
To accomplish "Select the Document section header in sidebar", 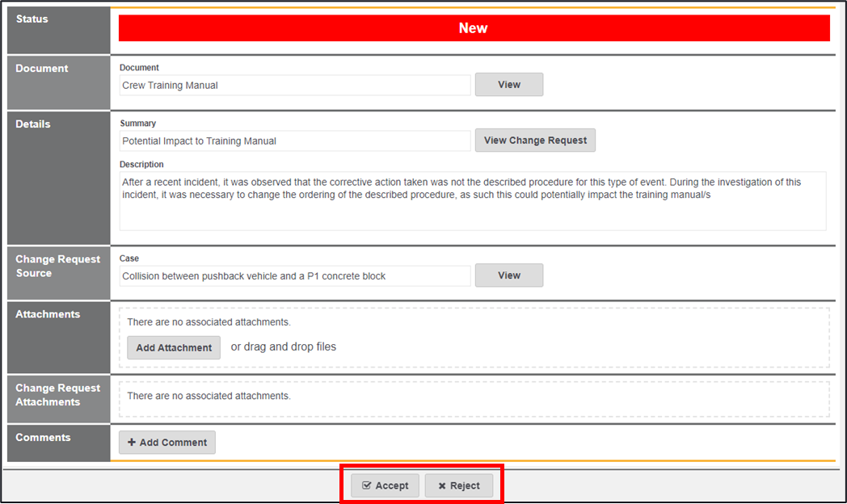I will 42,69.
